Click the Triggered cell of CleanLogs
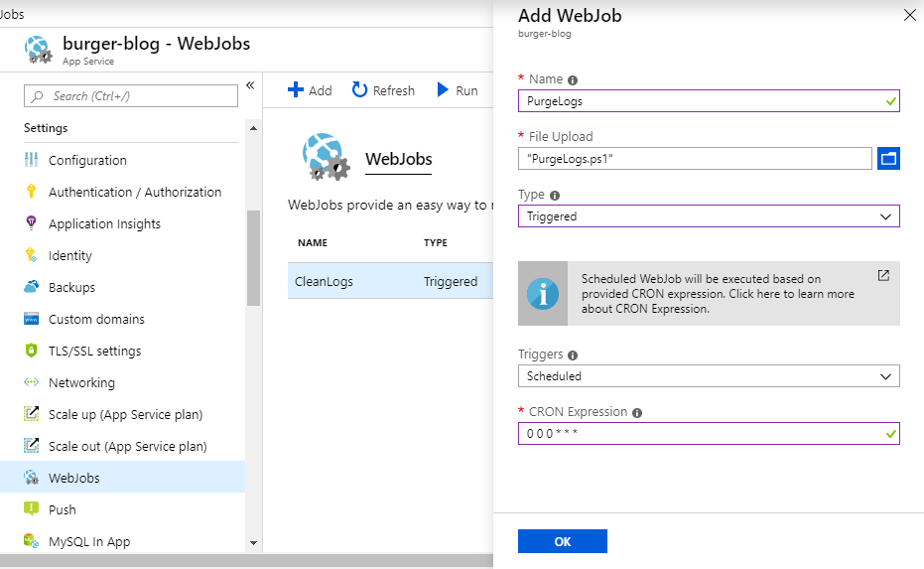 click(451, 282)
